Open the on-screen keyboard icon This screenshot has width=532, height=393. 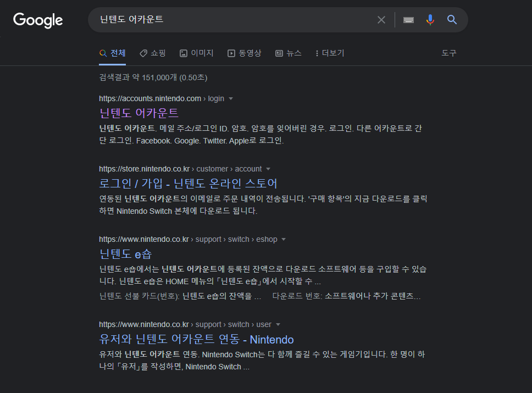click(408, 20)
